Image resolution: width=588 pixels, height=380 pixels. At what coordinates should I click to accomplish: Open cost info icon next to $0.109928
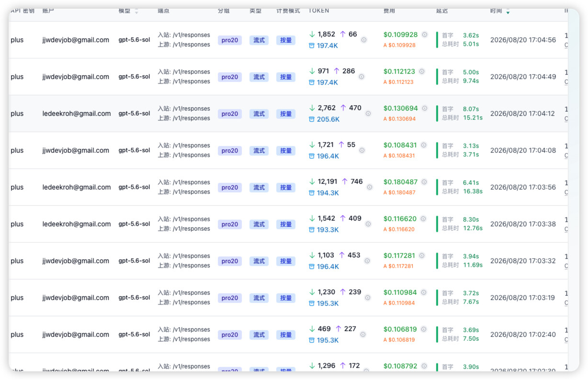point(424,34)
